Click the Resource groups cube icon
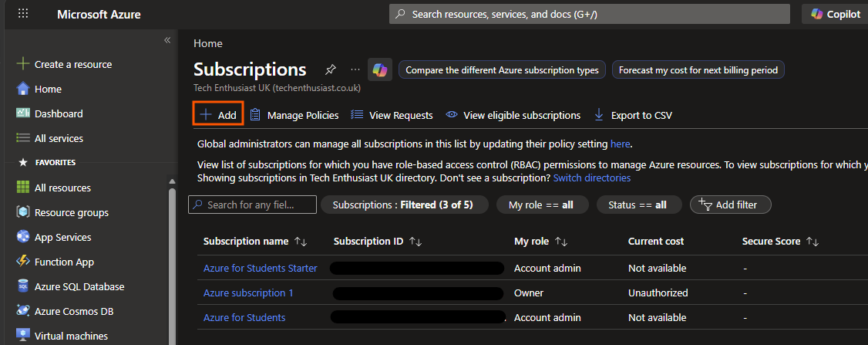Viewport: 868px width, 345px height. tap(22, 212)
